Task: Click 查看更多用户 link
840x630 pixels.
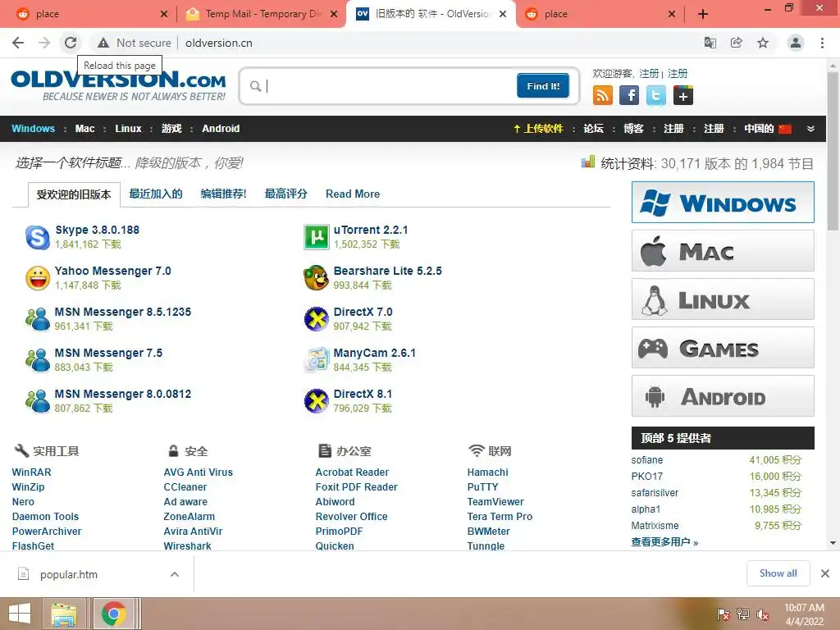Action: (x=664, y=542)
